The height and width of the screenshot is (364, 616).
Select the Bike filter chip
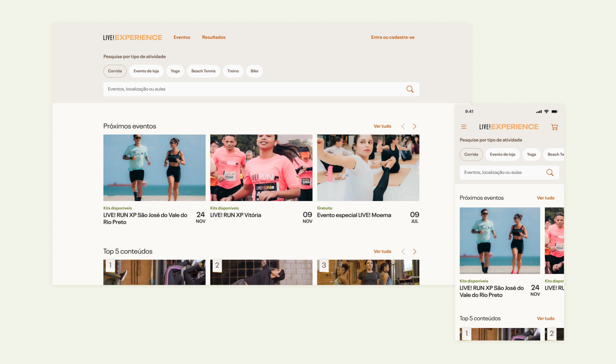pyautogui.click(x=254, y=71)
